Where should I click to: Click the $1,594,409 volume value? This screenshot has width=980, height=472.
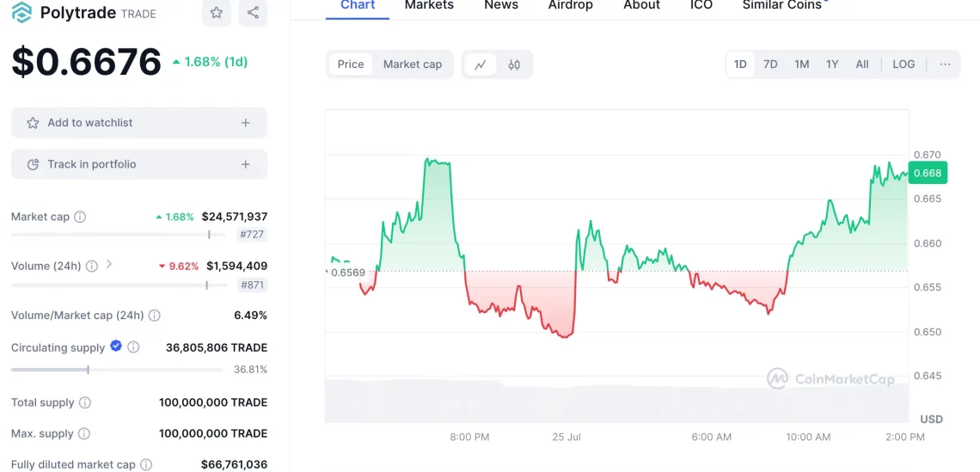[x=237, y=267]
